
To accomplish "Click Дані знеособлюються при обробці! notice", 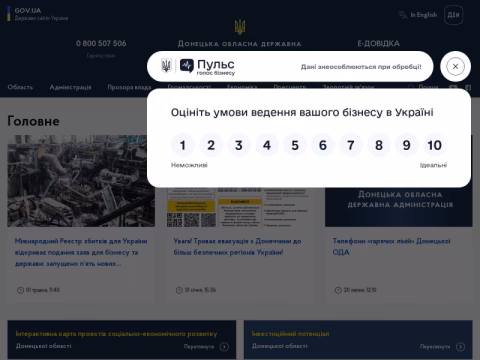I will click(x=361, y=67).
